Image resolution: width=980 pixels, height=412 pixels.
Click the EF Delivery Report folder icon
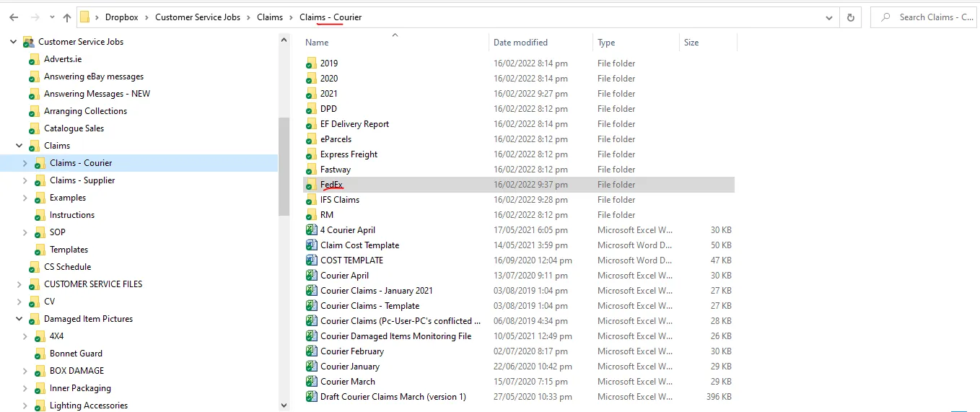[x=311, y=124]
